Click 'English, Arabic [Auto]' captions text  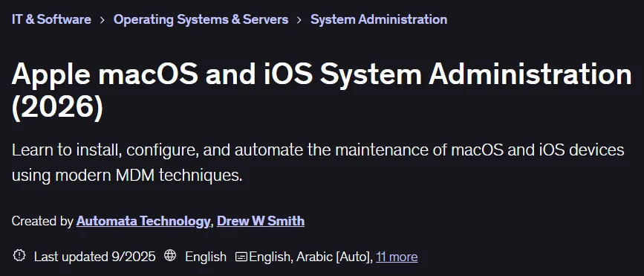(311, 257)
